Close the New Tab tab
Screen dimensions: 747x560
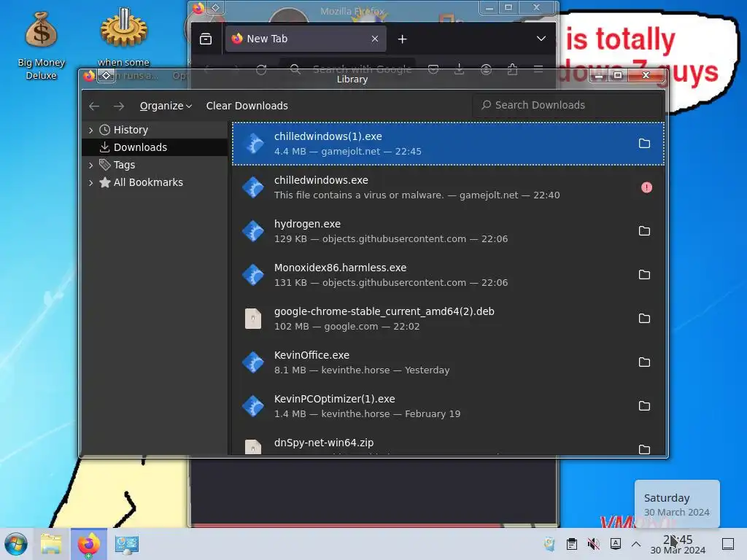[375, 39]
